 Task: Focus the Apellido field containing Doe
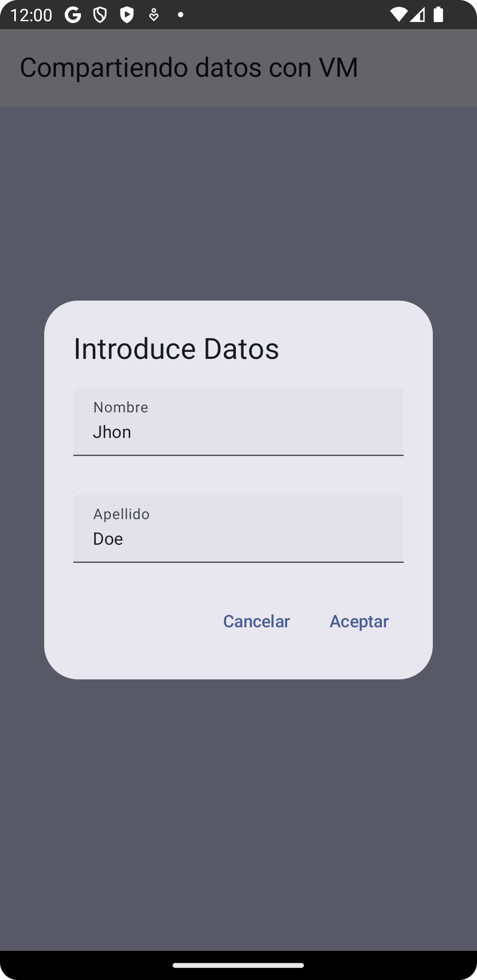click(x=238, y=539)
